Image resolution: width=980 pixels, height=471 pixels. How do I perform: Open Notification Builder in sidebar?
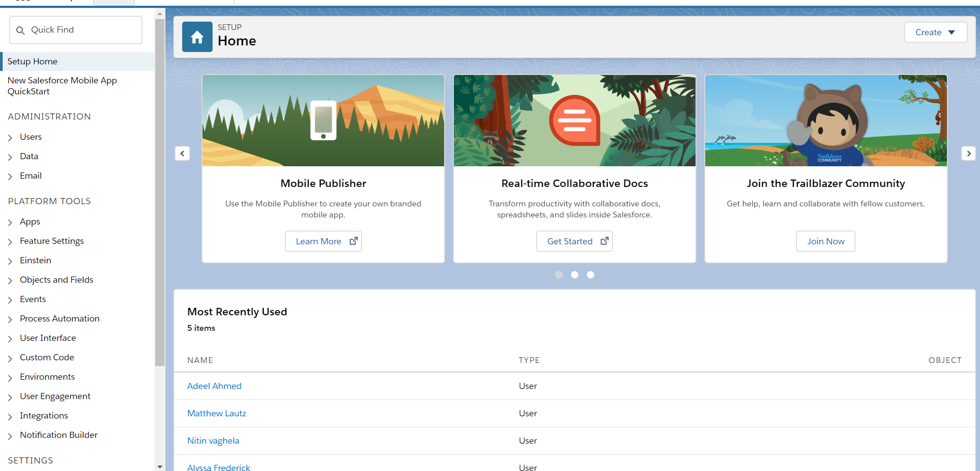[x=59, y=435]
